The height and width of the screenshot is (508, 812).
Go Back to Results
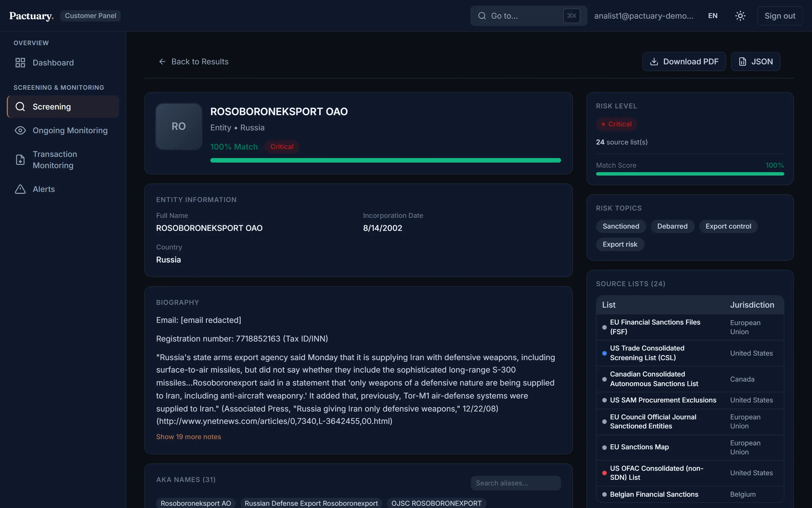pos(193,62)
